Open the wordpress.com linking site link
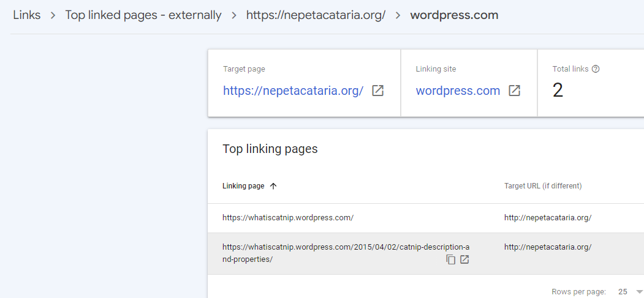 click(458, 91)
